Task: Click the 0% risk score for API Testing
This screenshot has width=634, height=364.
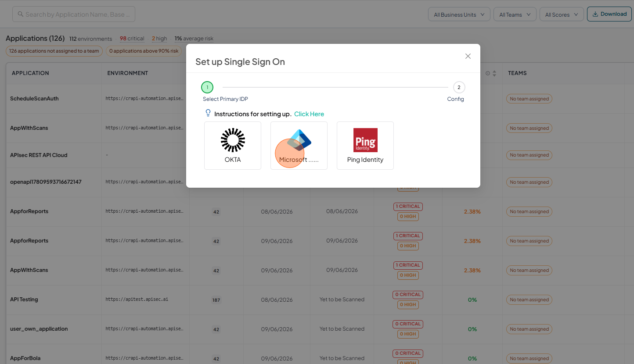Action: 472,300
